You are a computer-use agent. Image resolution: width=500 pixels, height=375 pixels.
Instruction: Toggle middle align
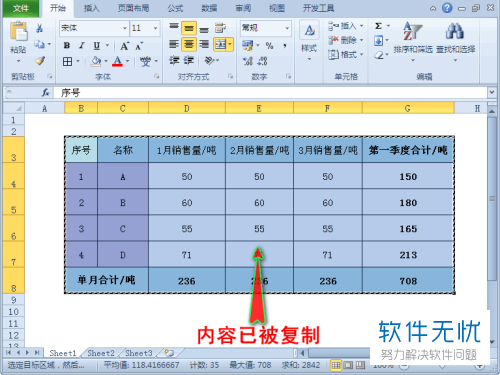tap(189, 28)
